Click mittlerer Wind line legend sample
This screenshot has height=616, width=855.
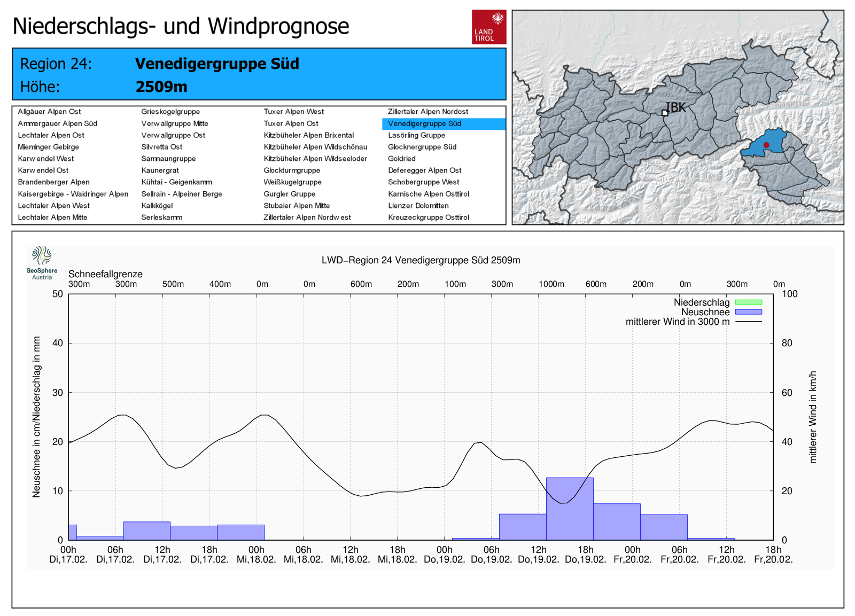click(748, 322)
